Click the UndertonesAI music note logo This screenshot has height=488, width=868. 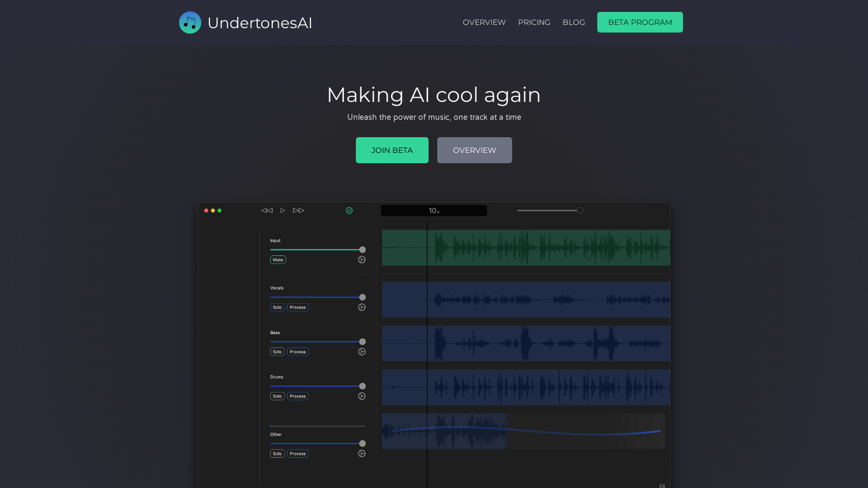[x=190, y=23]
